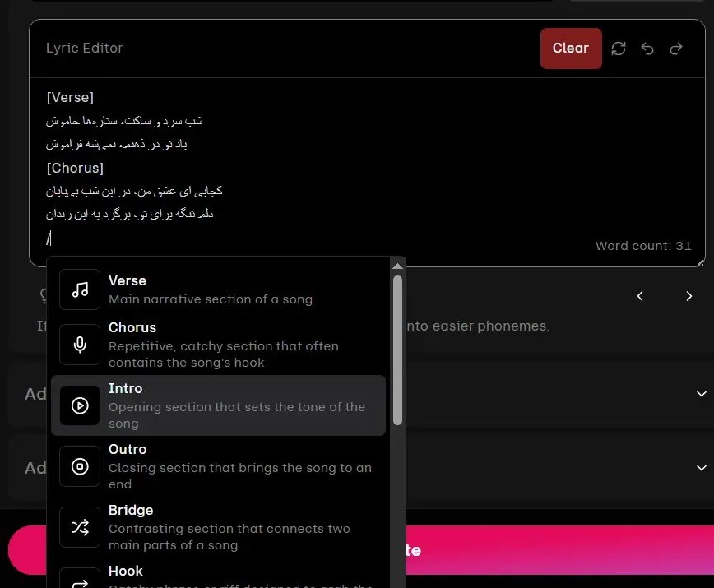Image resolution: width=714 pixels, height=588 pixels.
Task: Click the Intro play icon
Action: pos(80,405)
